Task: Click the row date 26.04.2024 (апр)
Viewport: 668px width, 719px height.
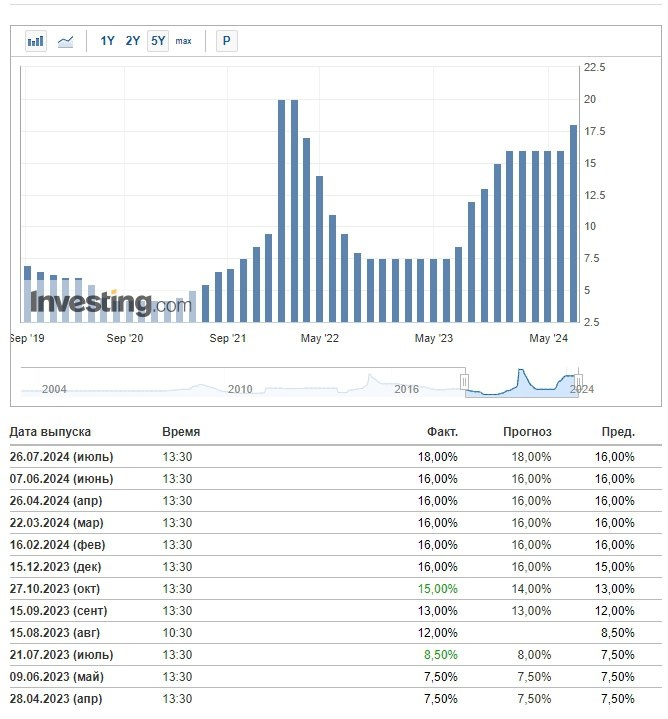Action: [x=56, y=501]
